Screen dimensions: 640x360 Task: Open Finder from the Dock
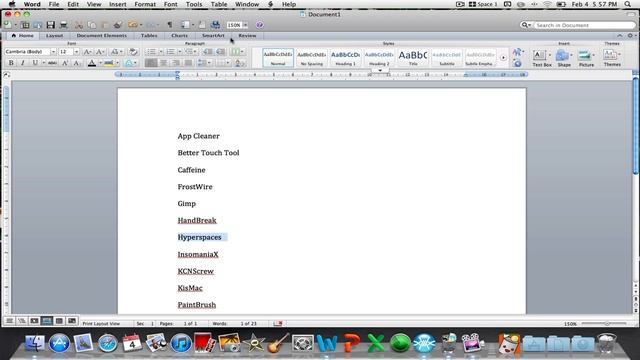35,342
